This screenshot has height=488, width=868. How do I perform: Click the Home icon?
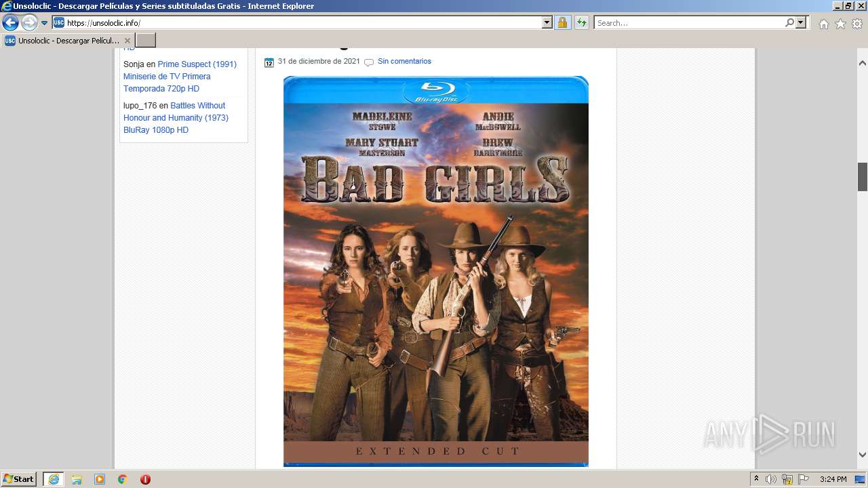823,24
